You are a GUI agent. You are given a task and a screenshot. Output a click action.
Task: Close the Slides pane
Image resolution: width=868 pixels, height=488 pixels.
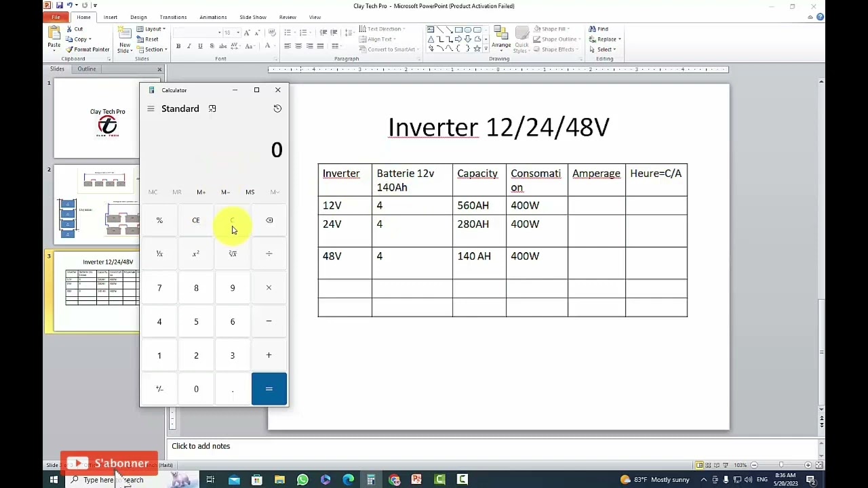pyautogui.click(x=160, y=69)
